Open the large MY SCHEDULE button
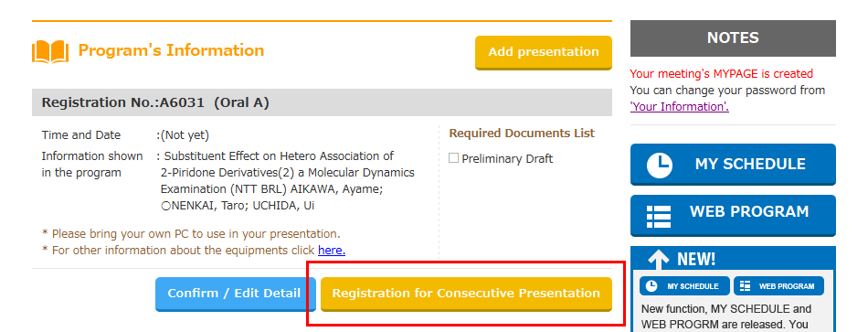 (733, 165)
